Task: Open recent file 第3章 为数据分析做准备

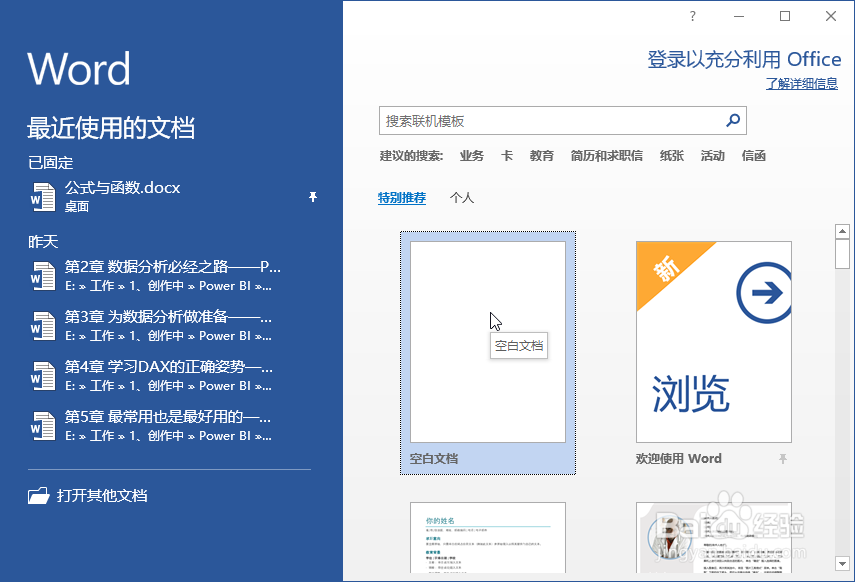Action: [x=172, y=326]
